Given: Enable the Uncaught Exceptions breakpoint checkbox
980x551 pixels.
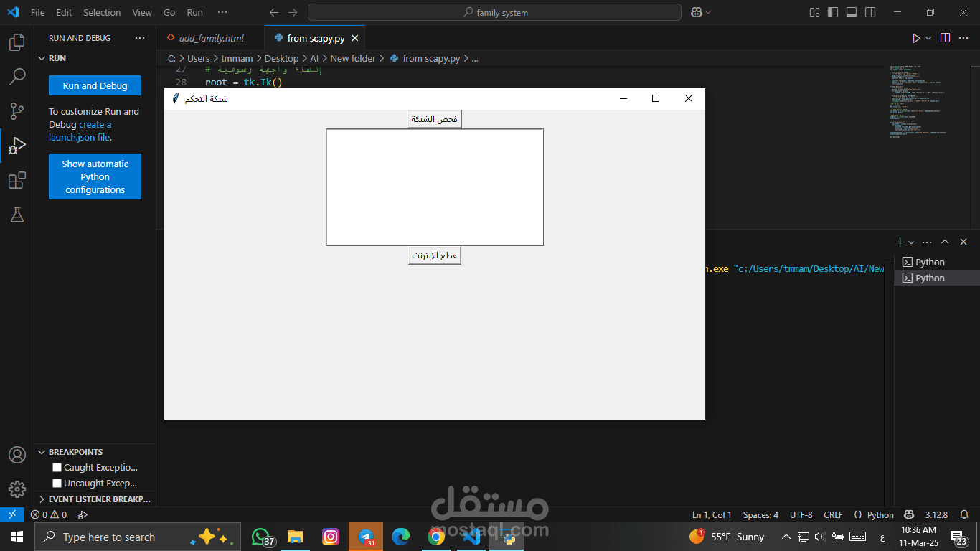Looking at the screenshot, I should coord(57,484).
